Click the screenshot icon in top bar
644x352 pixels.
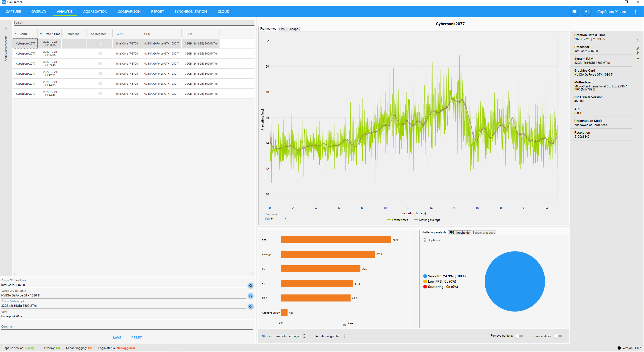tap(574, 12)
